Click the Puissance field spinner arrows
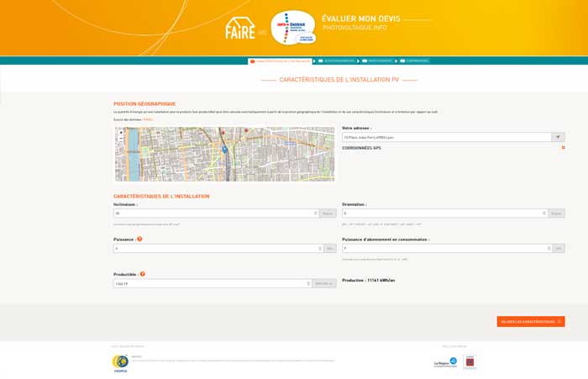 321,249
